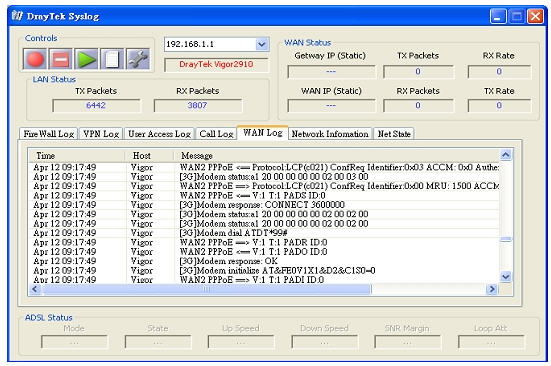Click the Getway IP (Static) field
This screenshot has height=366, width=551.
(x=331, y=72)
